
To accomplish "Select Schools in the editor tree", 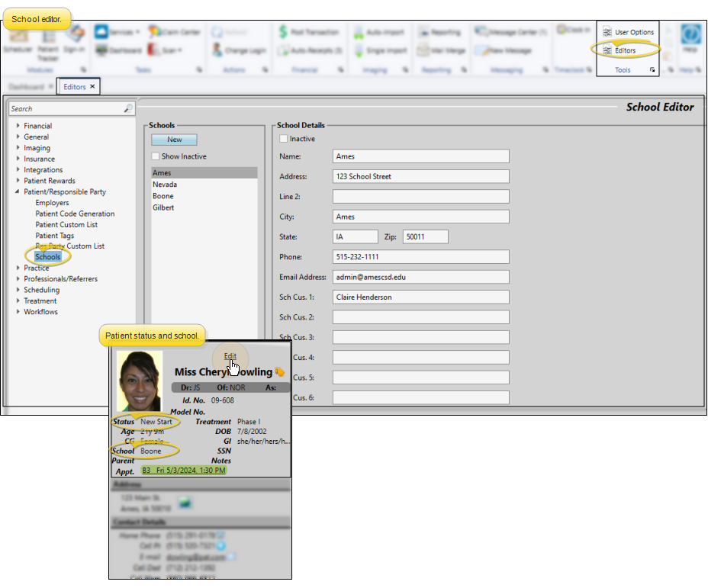I will pyautogui.click(x=48, y=257).
